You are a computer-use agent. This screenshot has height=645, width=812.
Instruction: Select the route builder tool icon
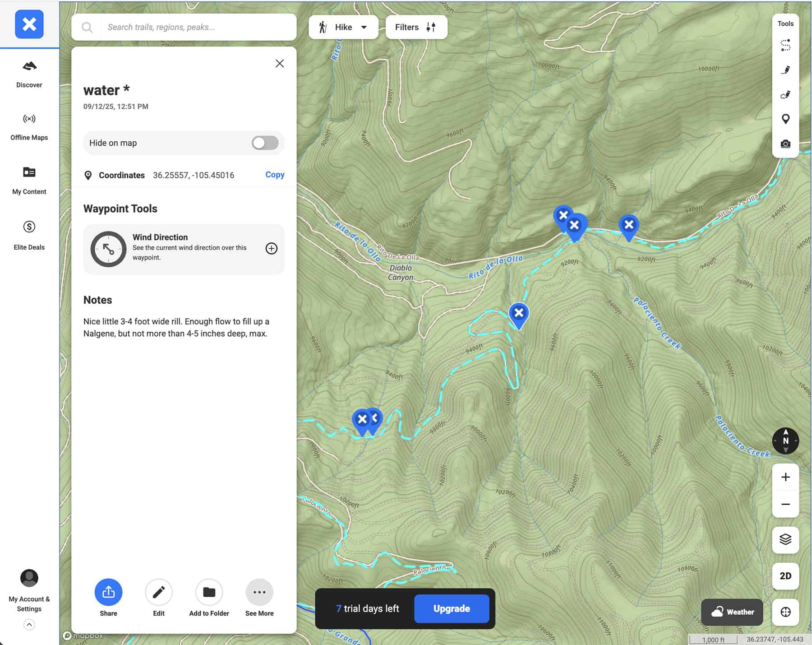coord(785,45)
